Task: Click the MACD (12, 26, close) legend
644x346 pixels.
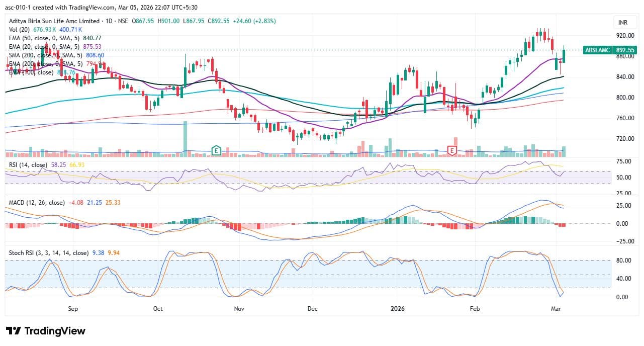Action: (x=37, y=203)
